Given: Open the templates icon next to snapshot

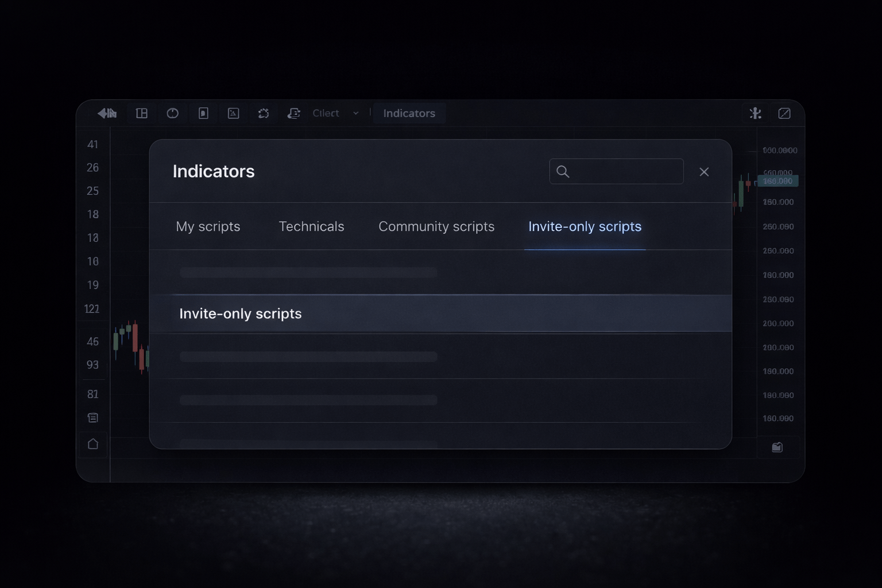Looking at the screenshot, I should [x=264, y=113].
